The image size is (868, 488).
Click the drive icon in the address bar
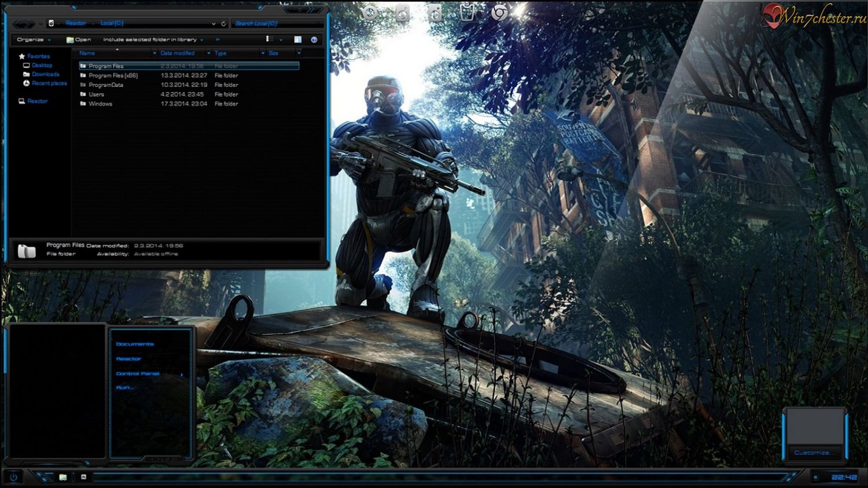(52, 23)
